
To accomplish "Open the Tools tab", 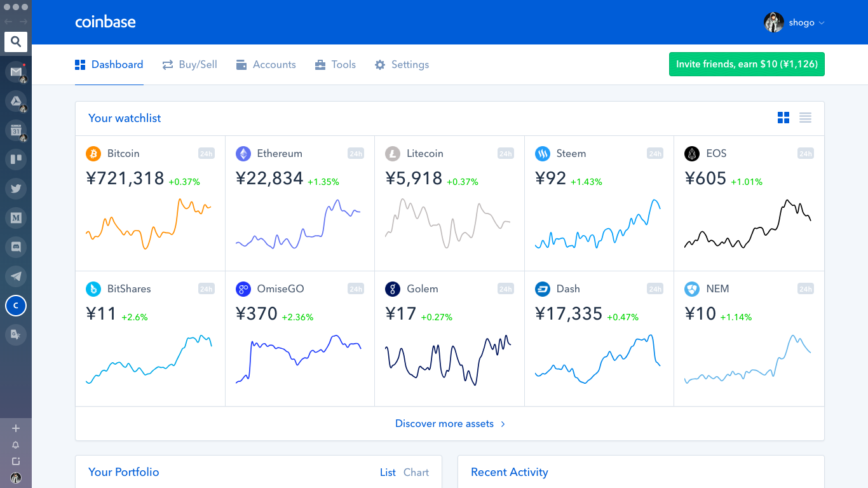I will tap(335, 65).
